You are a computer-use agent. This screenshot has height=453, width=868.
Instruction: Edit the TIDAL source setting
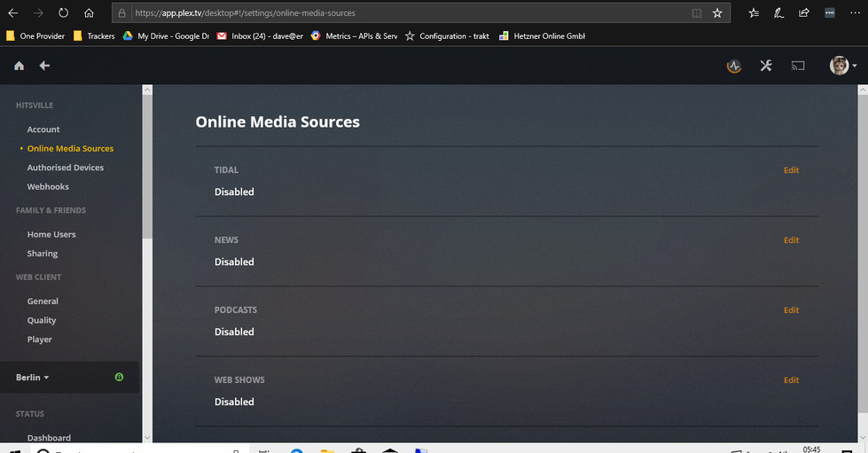tap(791, 170)
